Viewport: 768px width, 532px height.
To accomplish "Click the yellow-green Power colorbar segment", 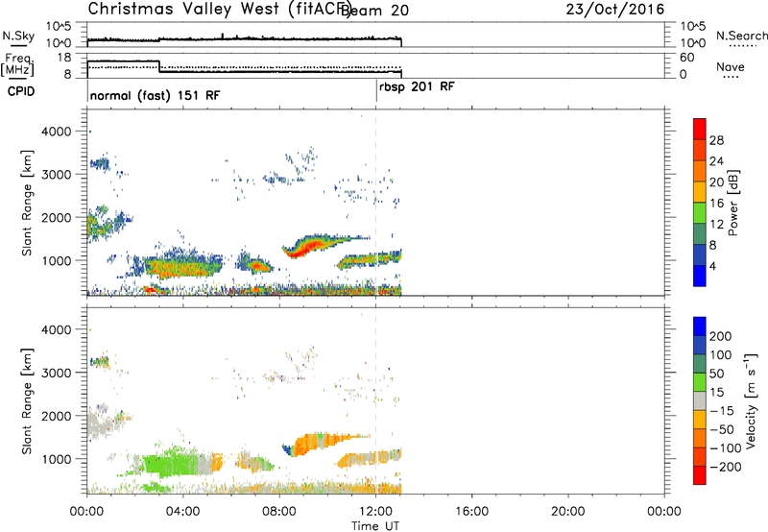I will click(700, 213).
